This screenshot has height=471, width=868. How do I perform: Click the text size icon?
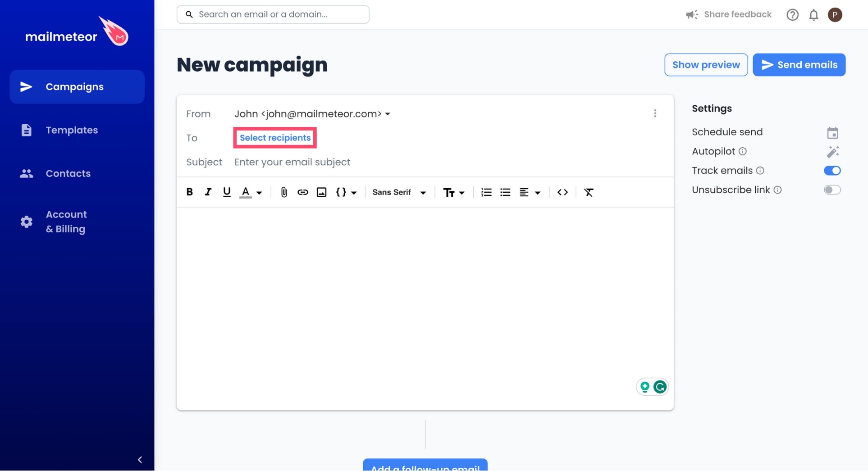[449, 192]
